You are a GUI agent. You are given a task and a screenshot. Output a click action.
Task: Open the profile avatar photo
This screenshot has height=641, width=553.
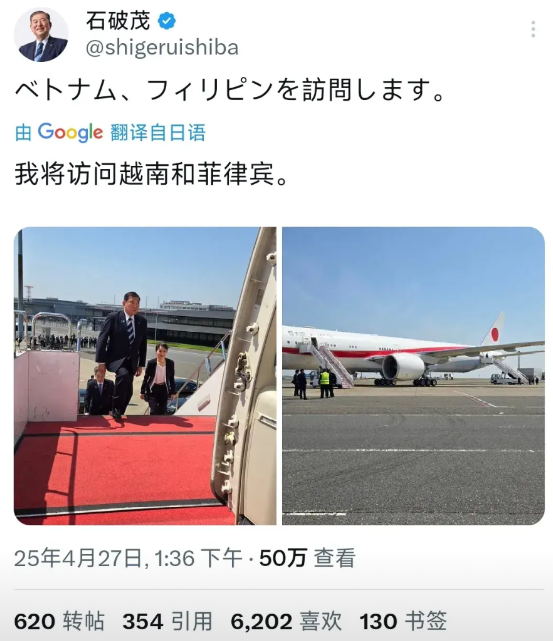coord(41,35)
